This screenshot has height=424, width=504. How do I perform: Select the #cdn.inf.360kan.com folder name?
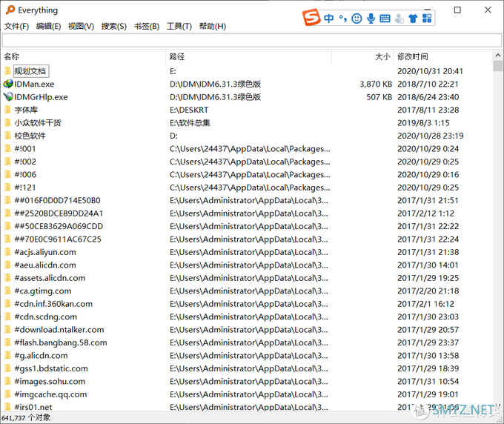point(53,304)
